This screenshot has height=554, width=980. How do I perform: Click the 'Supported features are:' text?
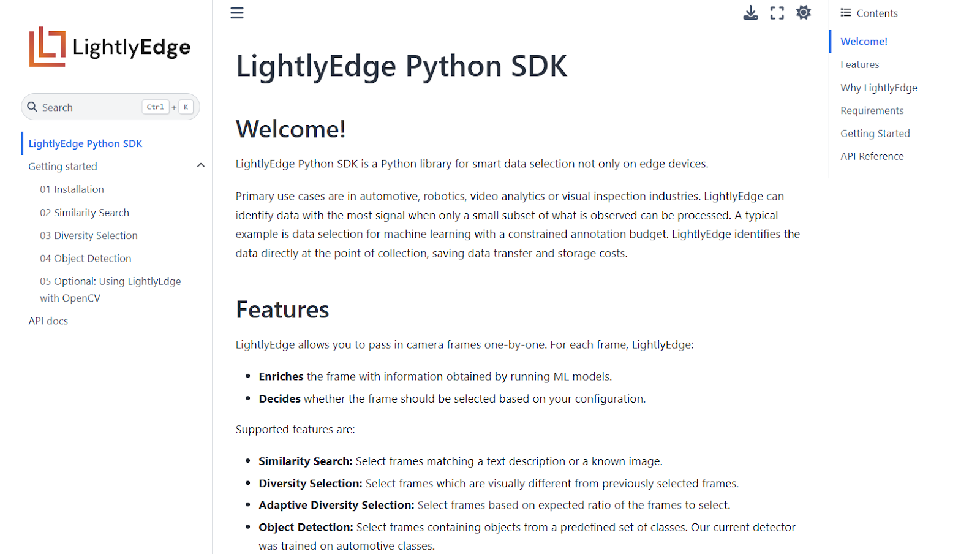click(295, 429)
